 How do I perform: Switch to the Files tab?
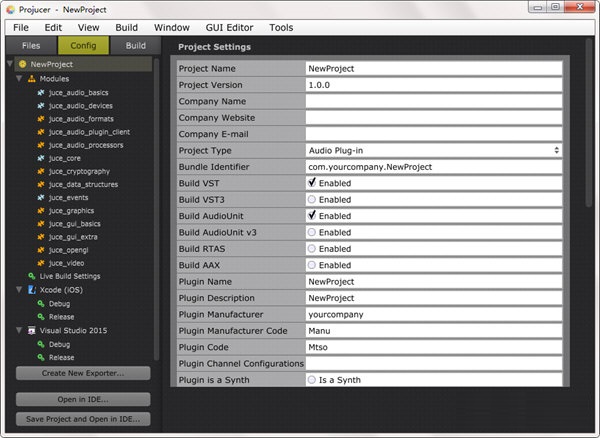(31, 46)
